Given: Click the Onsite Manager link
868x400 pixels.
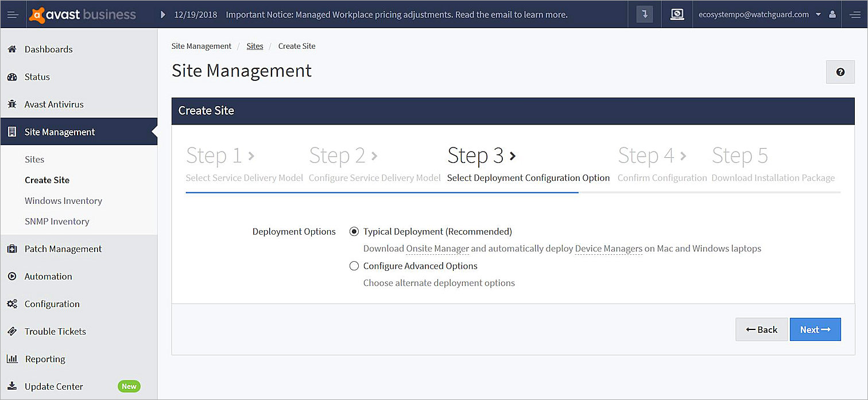Looking at the screenshot, I should (x=437, y=248).
